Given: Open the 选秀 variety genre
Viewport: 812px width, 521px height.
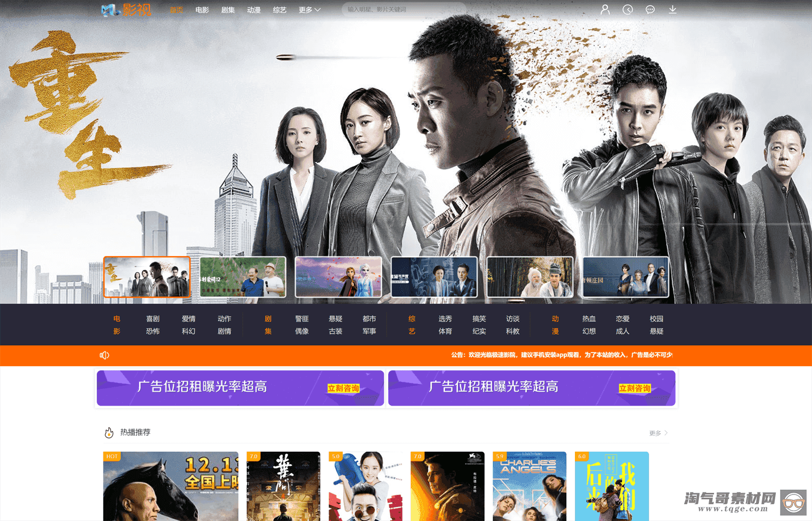Looking at the screenshot, I should (445, 319).
